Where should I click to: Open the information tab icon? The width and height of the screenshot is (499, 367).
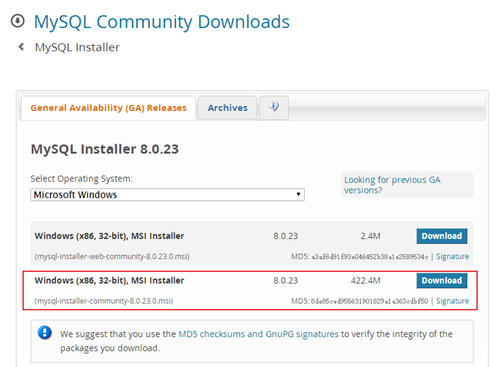[x=274, y=107]
